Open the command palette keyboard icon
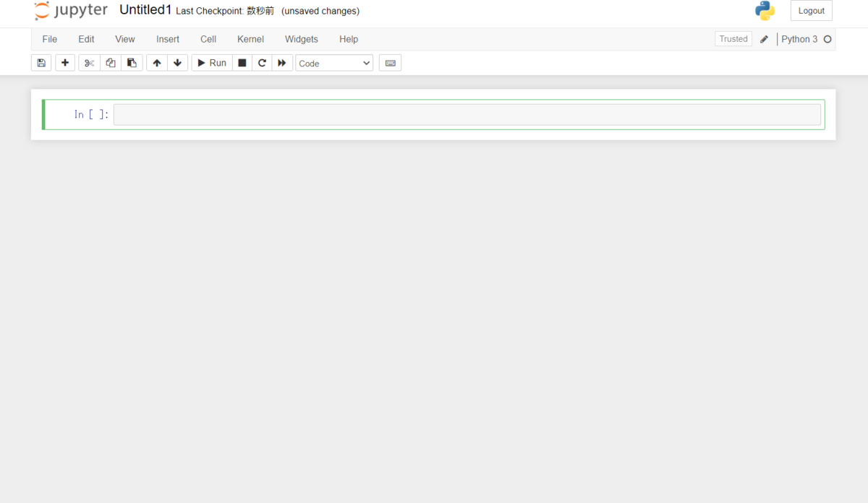Screen dimensions: 868x503 (391, 63)
